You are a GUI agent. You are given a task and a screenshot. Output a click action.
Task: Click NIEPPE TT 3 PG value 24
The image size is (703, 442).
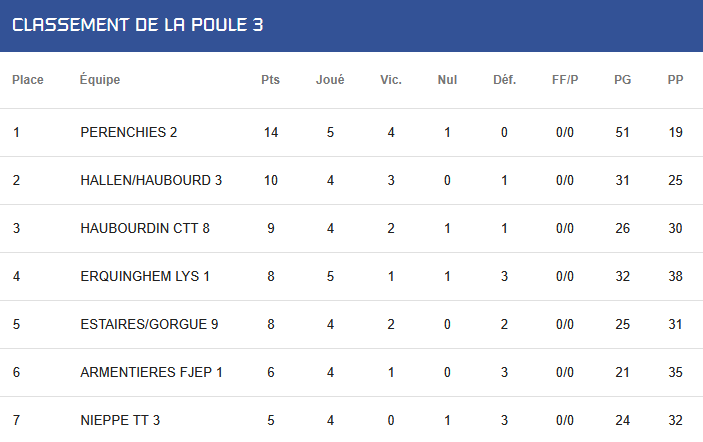pyautogui.click(x=622, y=420)
